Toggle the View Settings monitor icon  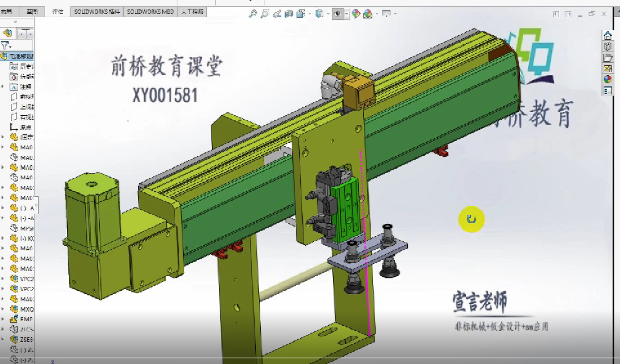387,14
